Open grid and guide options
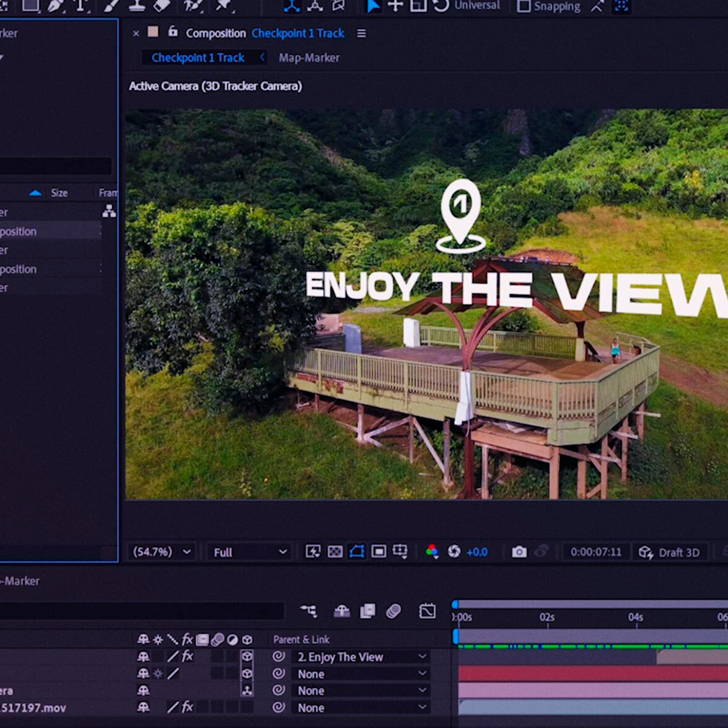This screenshot has width=728, height=728. [x=400, y=551]
